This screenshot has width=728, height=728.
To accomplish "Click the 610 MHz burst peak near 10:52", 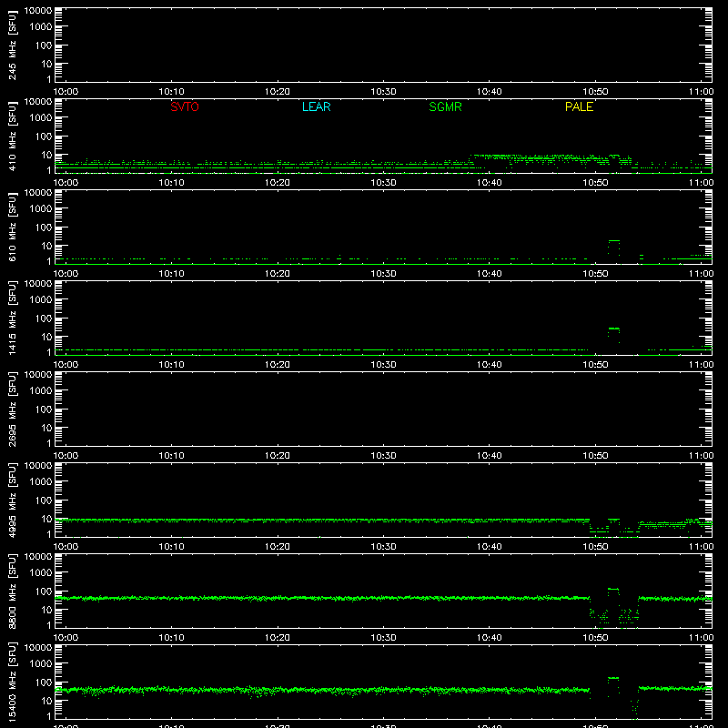I will [613, 241].
